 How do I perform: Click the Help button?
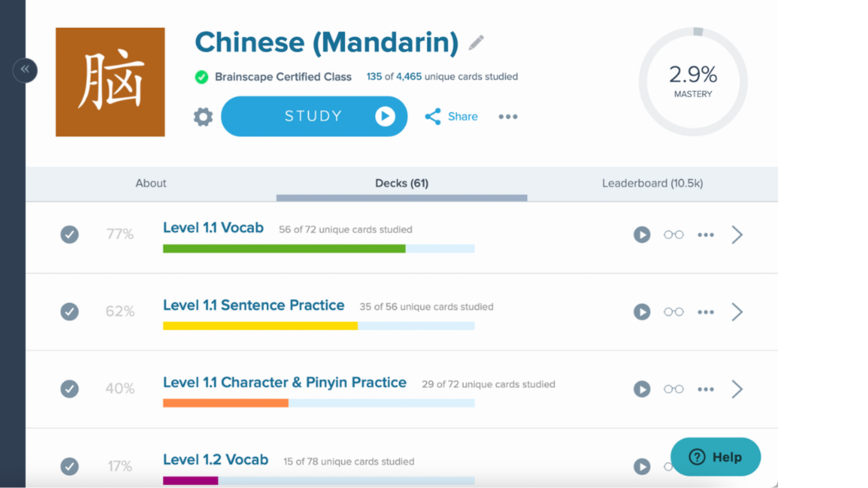(715, 457)
